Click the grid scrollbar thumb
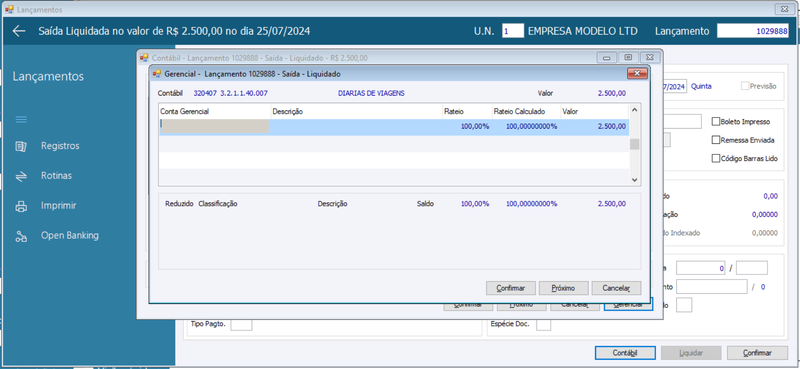This screenshot has width=800, height=369. 635,144
